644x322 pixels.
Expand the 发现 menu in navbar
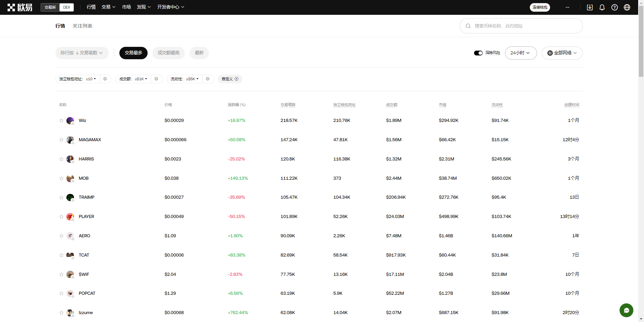(144, 7)
